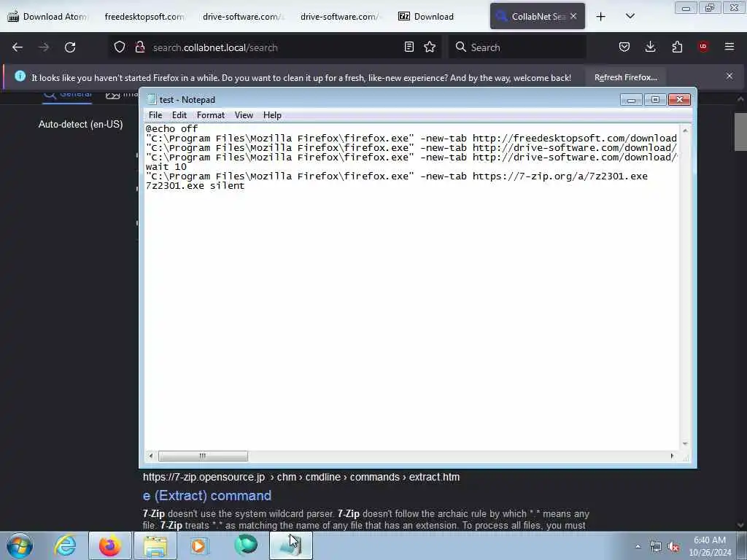This screenshot has height=560, width=747.
Task: Open the Notepad View menu
Action: tap(244, 115)
